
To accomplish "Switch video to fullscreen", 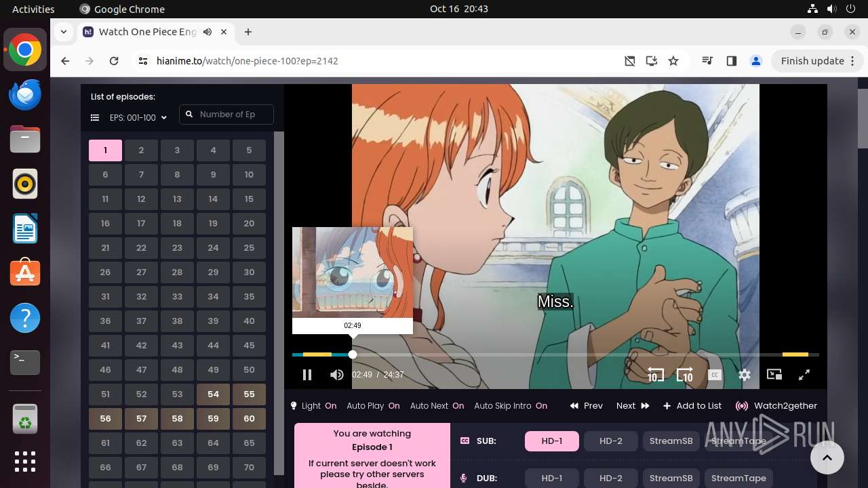I will pyautogui.click(x=804, y=375).
